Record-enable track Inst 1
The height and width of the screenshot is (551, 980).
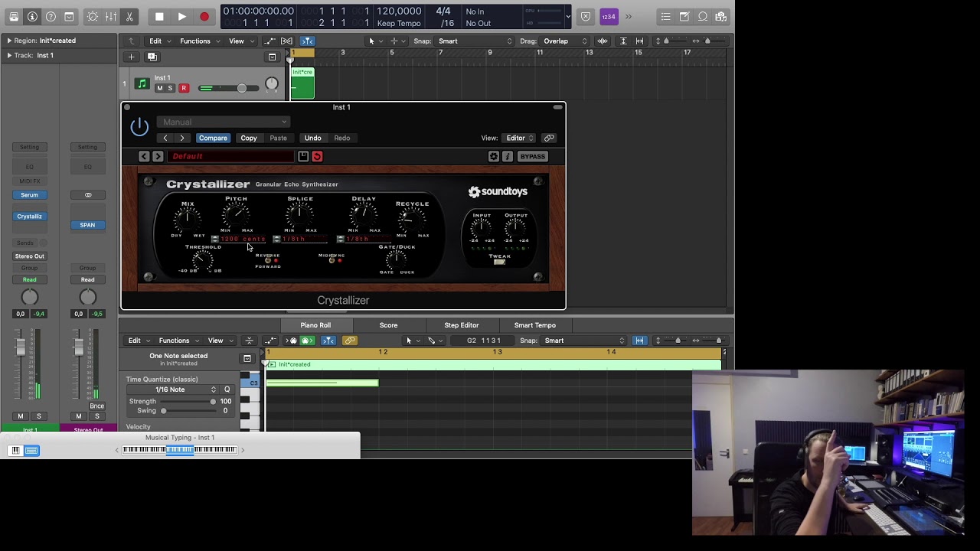tap(184, 88)
